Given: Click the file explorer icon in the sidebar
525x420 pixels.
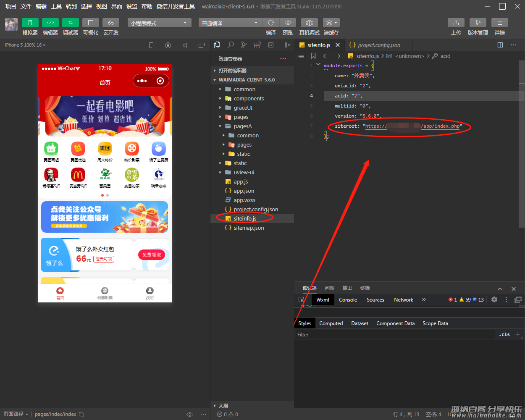Looking at the screenshot, I should [217, 45].
